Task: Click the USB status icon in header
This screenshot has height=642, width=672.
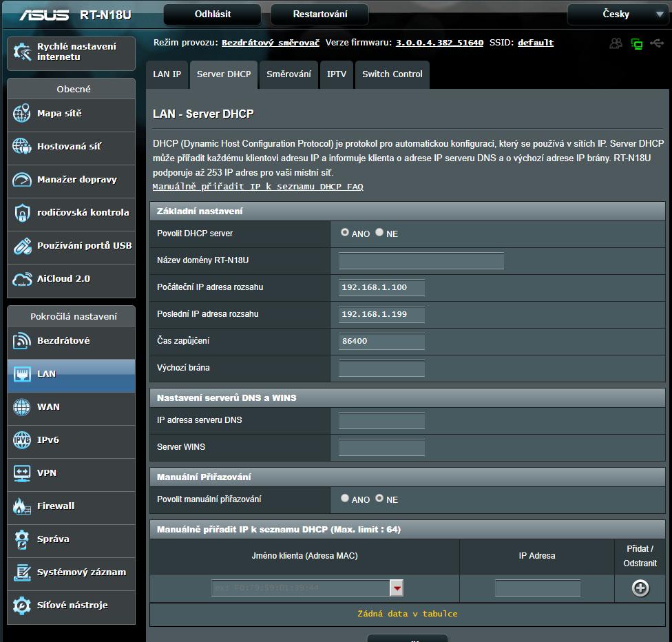Action: pyautogui.click(x=656, y=43)
